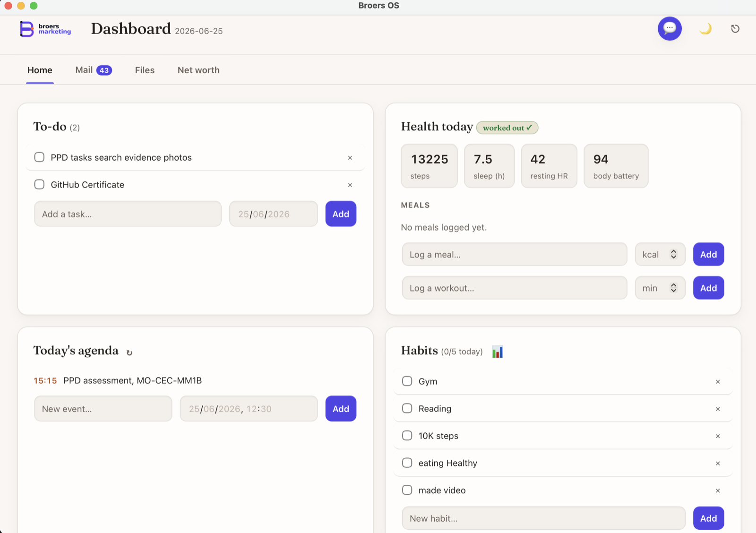
Task: Add the new agenda event
Action: pos(341,409)
